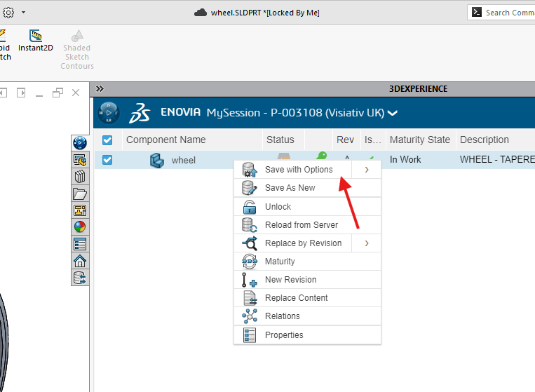Image resolution: width=535 pixels, height=392 pixels.
Task: Click the home icon in task pane
Action: (80, 261)
